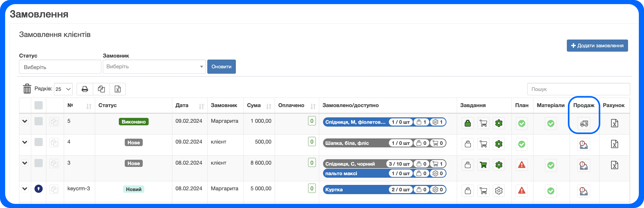Click the green cart icon for order 3
The image size is (644, 208).
pyautogui.click(x=483, y=165)
